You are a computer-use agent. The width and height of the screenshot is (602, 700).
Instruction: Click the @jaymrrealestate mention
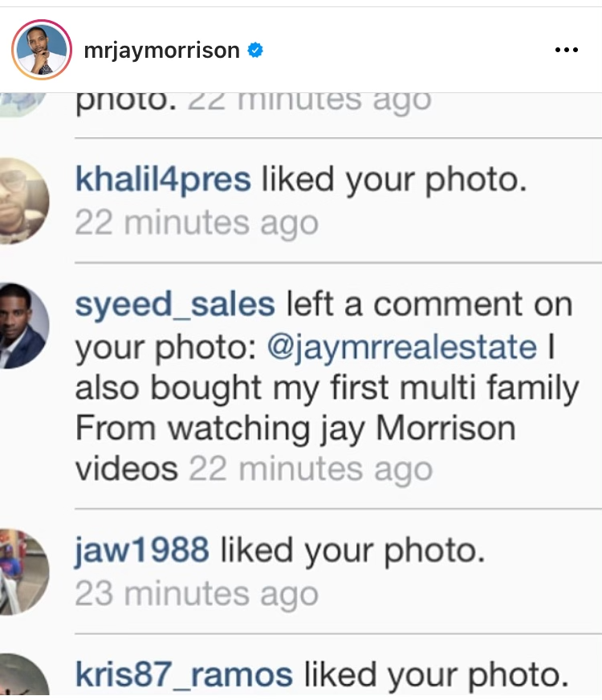coord(401,348)
